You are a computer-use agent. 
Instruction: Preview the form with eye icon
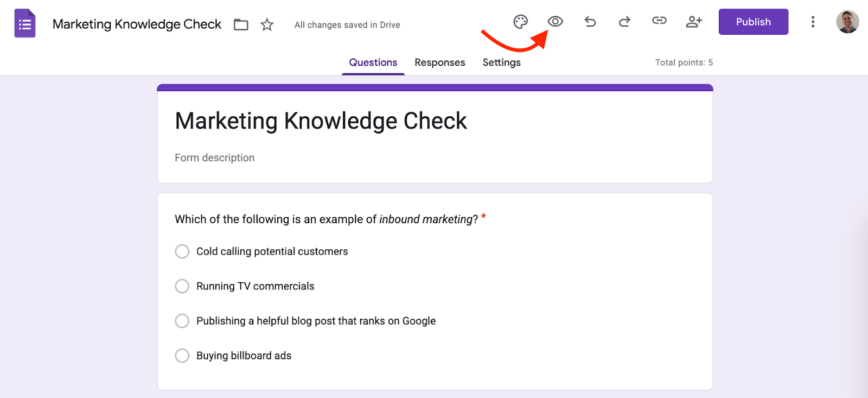click(555, 22)
